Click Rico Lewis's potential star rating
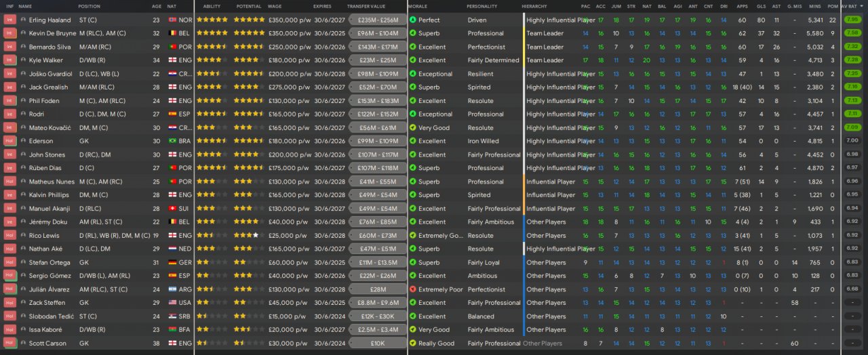Screen dimensions: 868x355 point(249,236)
